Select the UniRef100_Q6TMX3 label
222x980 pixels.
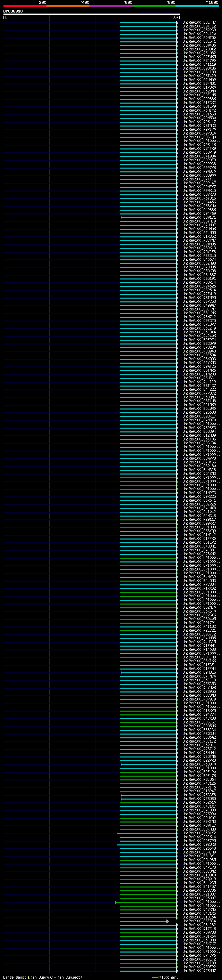point(199,125)
